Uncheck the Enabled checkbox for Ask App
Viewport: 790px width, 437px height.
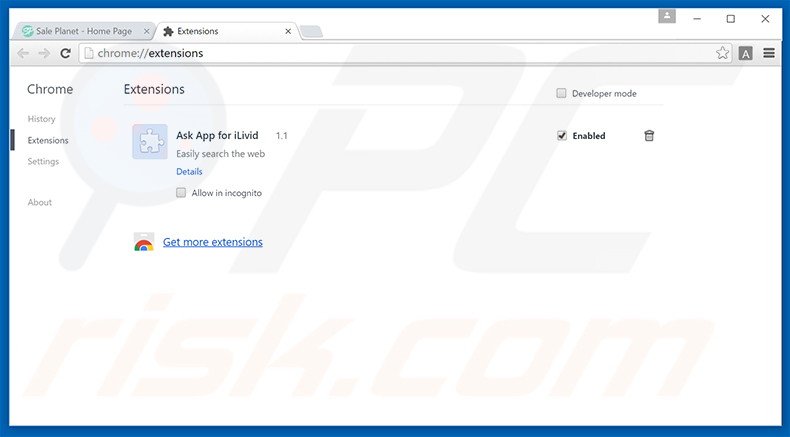point(562,136)
